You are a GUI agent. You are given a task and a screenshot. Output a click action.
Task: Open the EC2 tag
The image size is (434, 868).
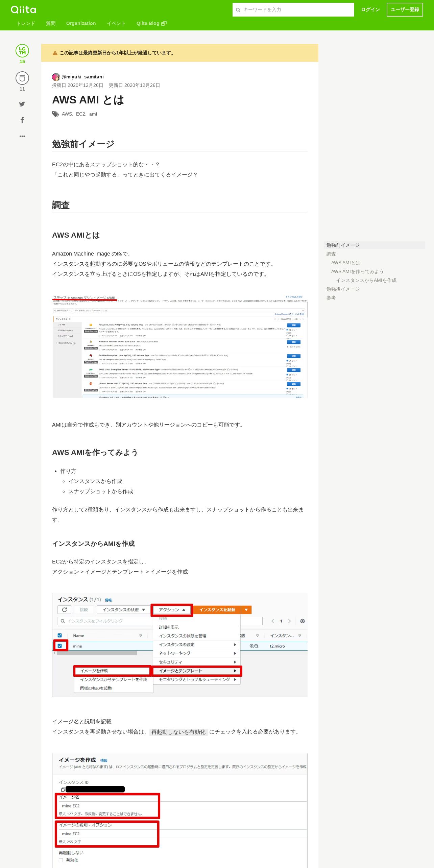[x=81, y=114]
